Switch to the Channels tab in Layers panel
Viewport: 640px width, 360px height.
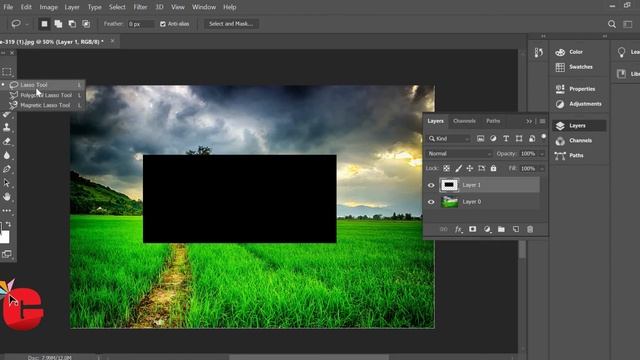tap(464, 121)
